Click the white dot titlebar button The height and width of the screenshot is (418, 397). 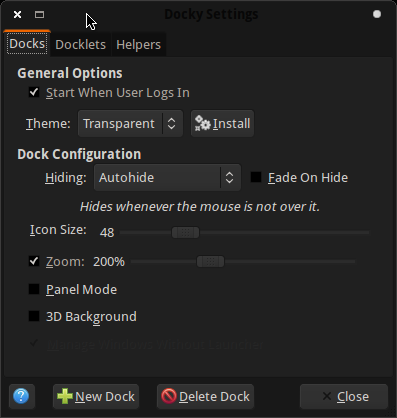(377, 14)
